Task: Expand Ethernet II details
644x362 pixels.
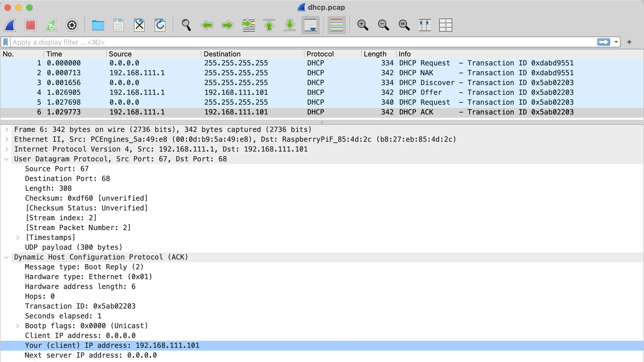Action: [6, 139]
